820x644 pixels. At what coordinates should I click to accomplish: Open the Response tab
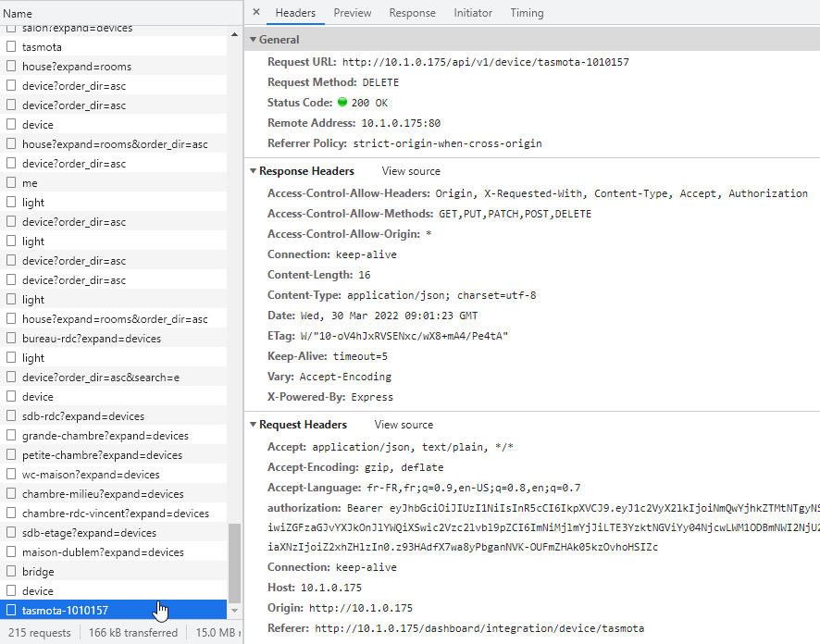(412, 13)
